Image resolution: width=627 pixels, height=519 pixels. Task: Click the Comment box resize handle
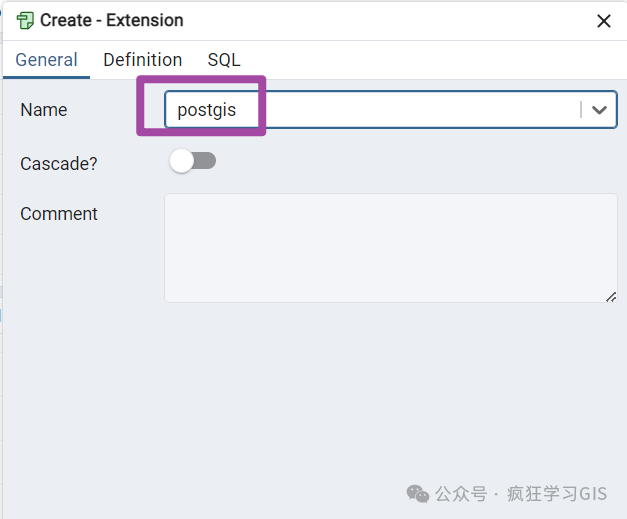tap(611, 296)
